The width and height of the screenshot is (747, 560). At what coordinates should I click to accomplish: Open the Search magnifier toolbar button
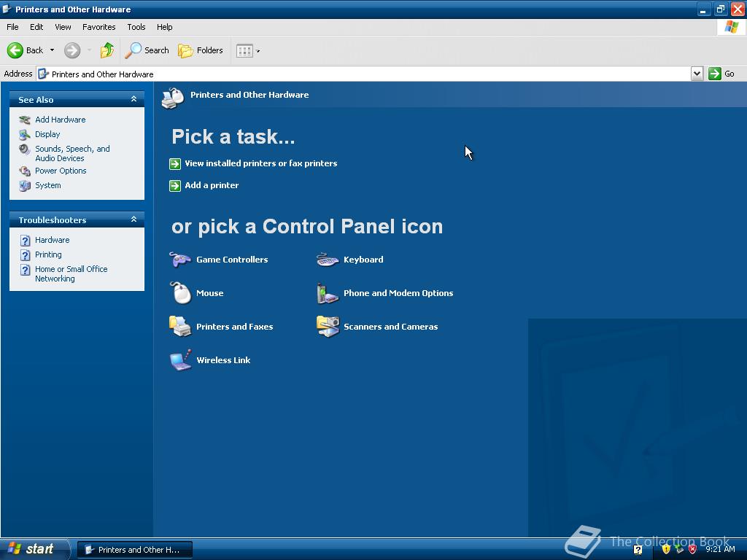(147, 50)
